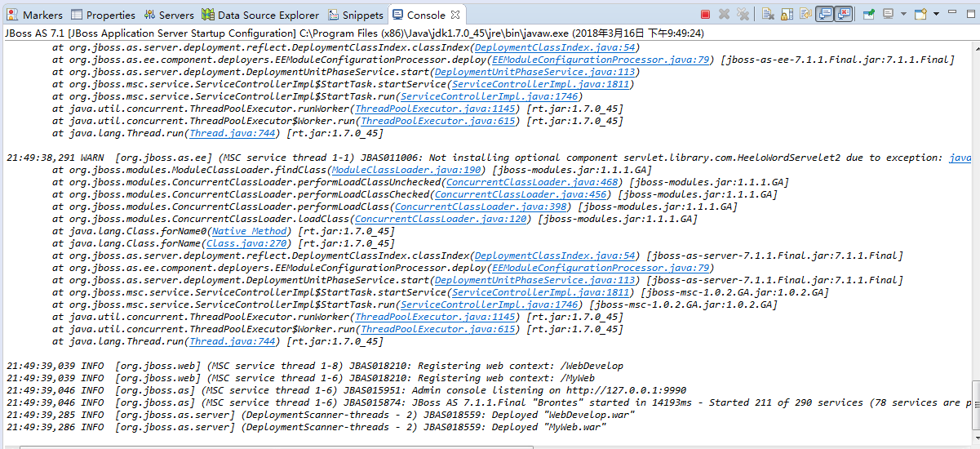Click the Open Console icon
The width and height of the screenshot is (980, 449).
click(x=920, y=14)
